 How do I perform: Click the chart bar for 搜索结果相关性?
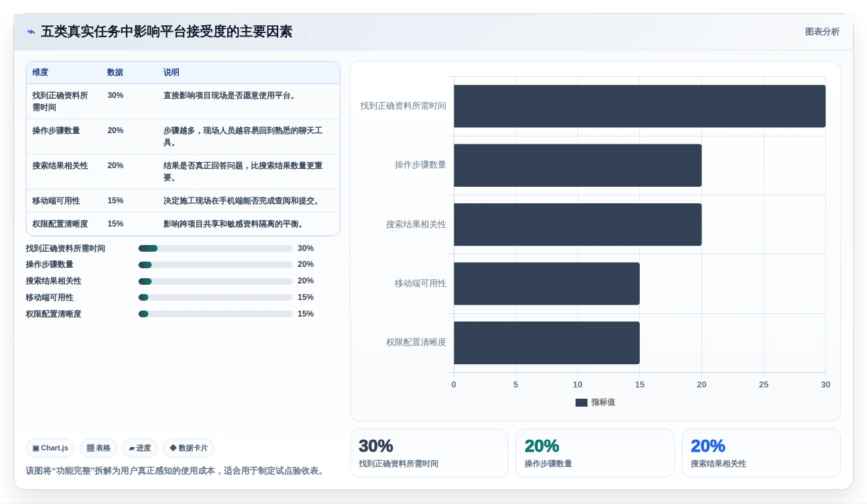(x=578, y=225)
